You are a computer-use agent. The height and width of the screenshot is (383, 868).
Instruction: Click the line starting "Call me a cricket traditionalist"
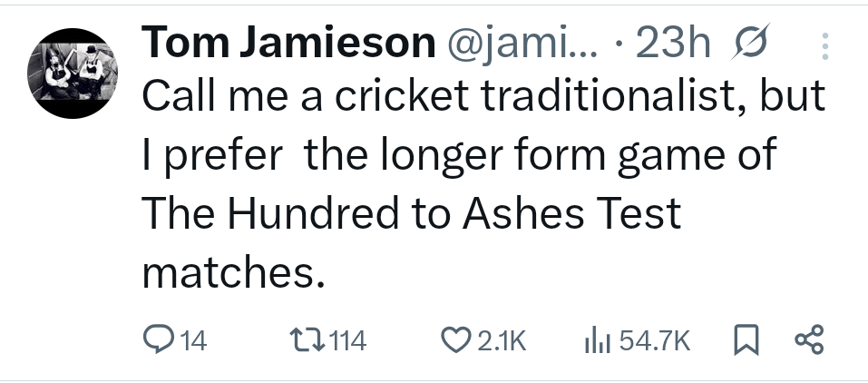pyautogui.click(x=483, y=99)
